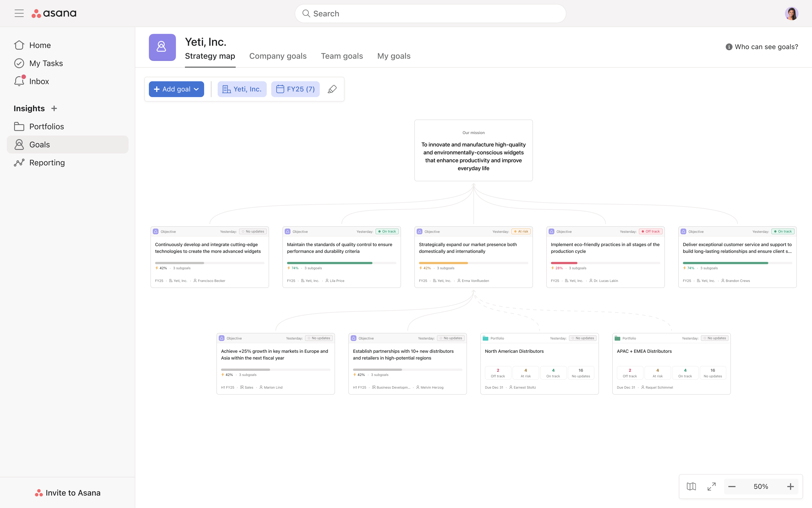Zoom in with the plus icon

coord(791,487)
